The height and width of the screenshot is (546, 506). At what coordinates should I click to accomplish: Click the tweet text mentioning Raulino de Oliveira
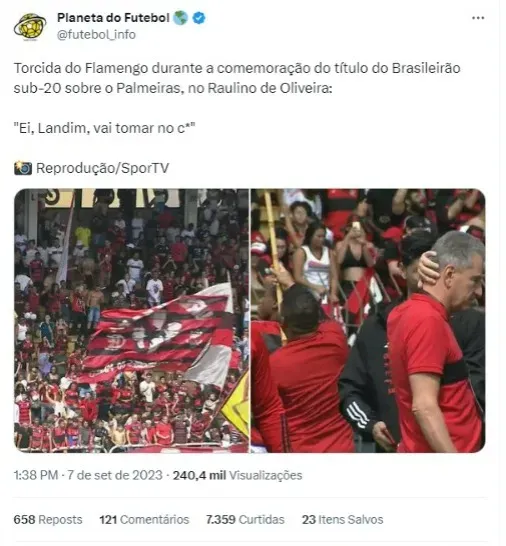tap(237, 78)
